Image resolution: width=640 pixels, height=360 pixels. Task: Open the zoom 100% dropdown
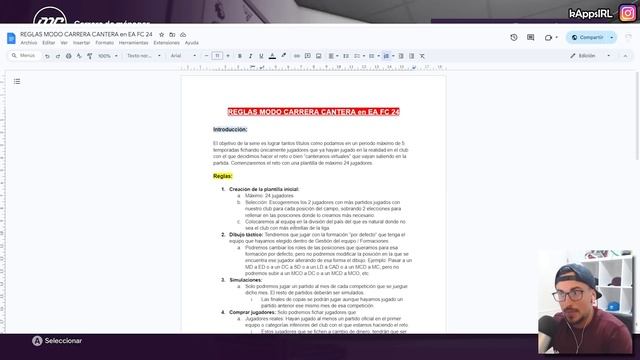(x=108, y=56)
